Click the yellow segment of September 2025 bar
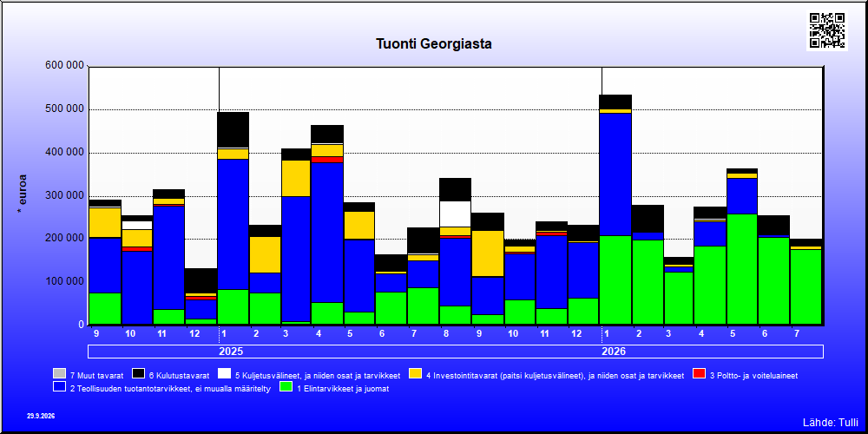 (x=488, y=253)
